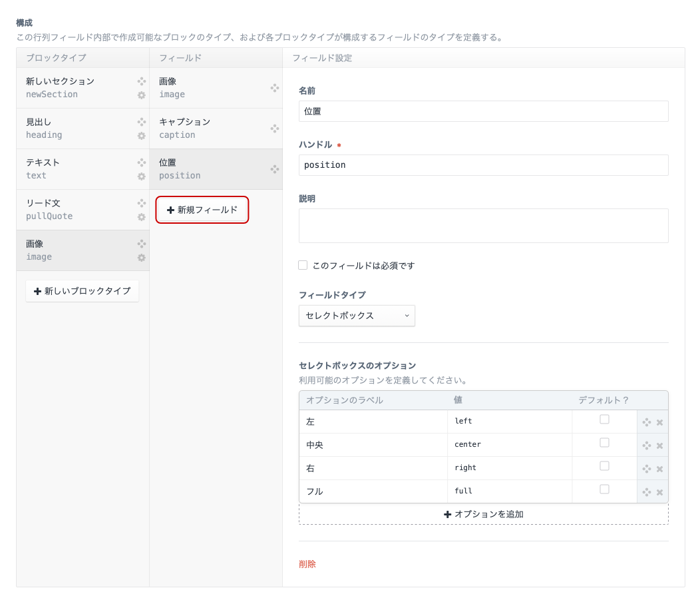This screenshot has width=700, height=604.
Task: Delete the フル option row
Action: tap(659, 491)
